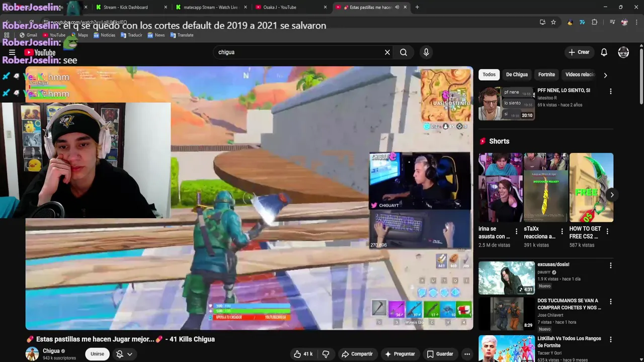Open options for irina short
644x362 pixels.
pos(516,231)
